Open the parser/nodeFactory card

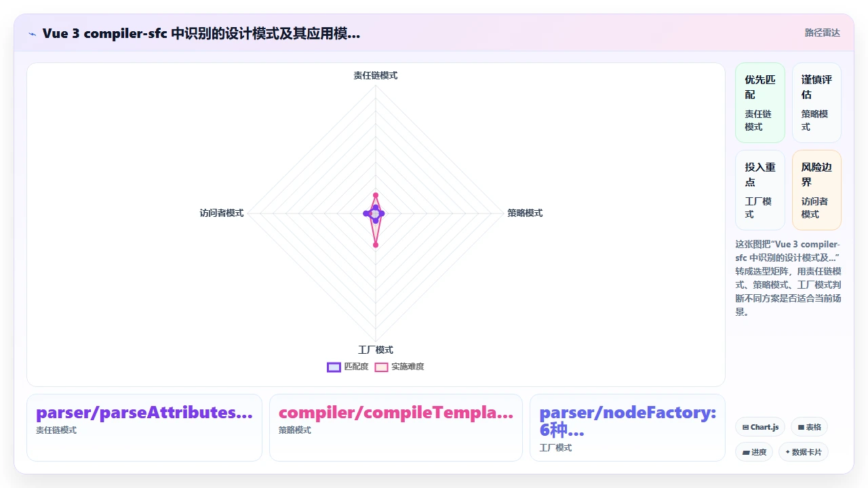[x=627, y=428]
